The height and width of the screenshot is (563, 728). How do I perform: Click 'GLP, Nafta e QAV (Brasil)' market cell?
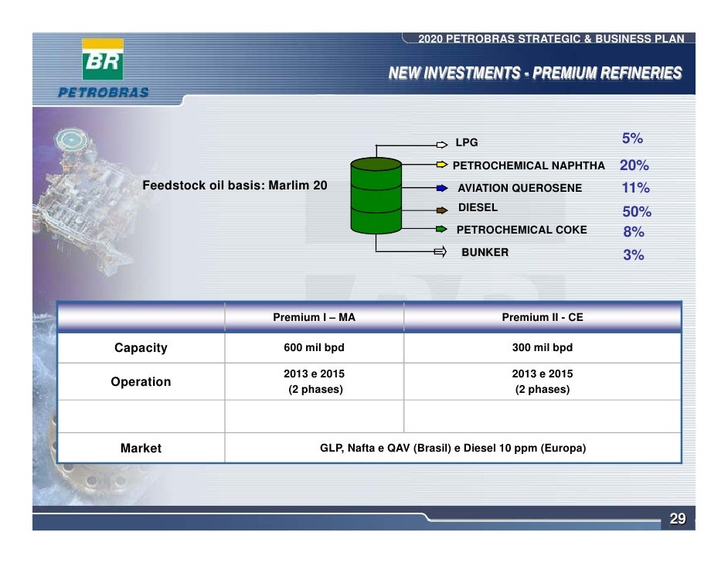pos(453,449)
